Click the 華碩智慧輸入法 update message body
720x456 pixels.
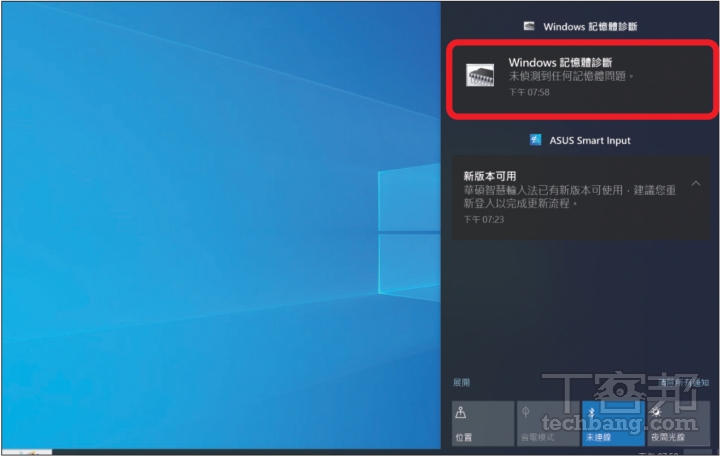(570, 196)
